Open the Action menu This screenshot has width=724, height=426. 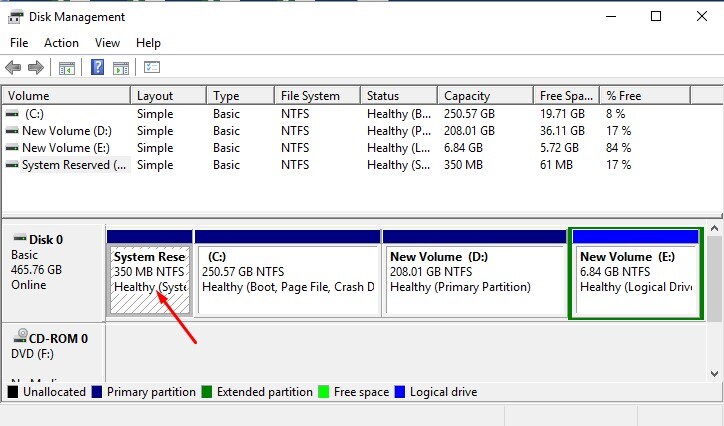[61, 43]
